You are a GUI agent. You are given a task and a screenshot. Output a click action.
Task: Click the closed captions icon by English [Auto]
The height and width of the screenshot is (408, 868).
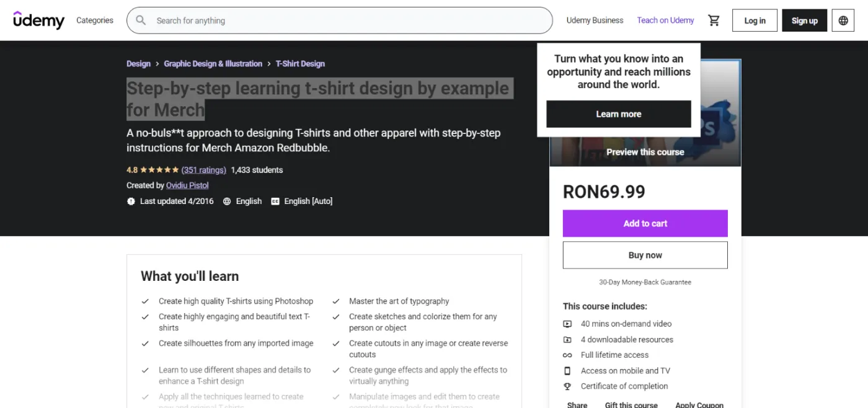pos(275,202)
